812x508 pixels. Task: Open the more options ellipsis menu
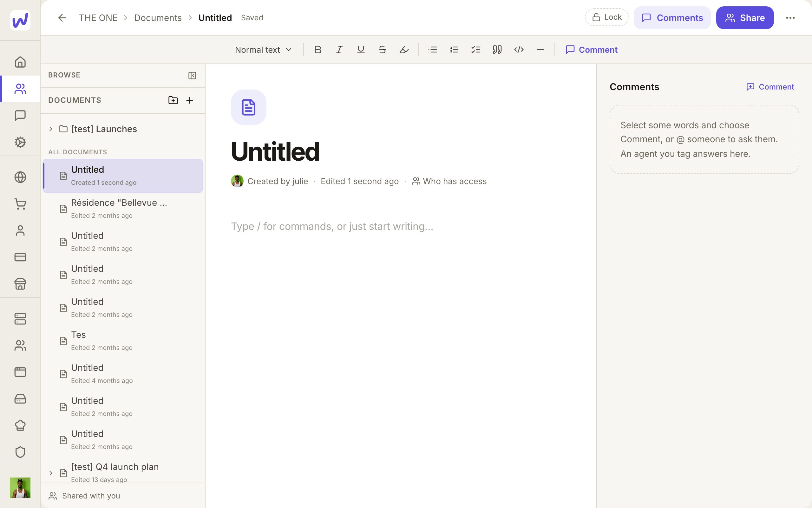[x=790, y=18]
